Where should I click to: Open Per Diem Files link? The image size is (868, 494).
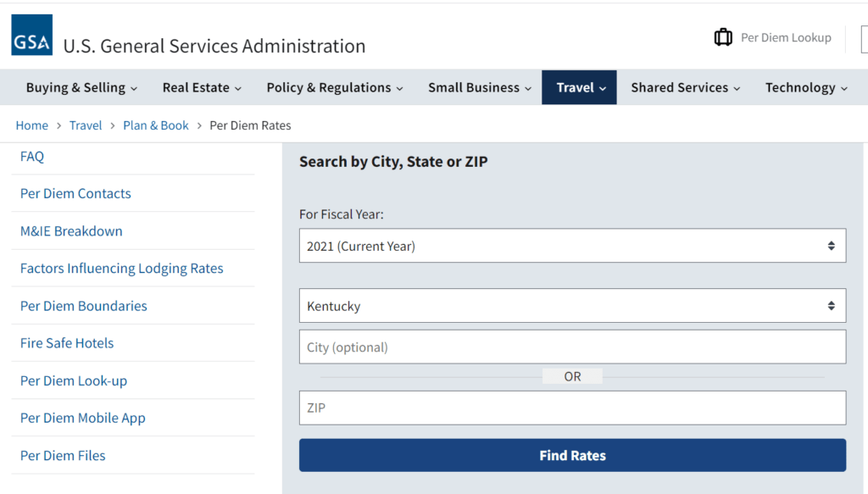click(x=63, y=455)
